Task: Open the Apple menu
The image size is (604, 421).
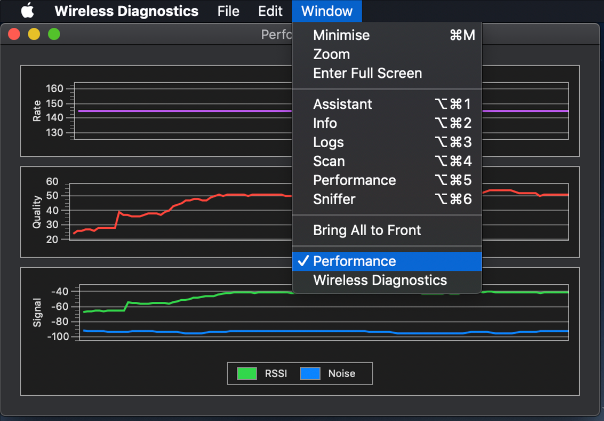Action: pos(27,11)
